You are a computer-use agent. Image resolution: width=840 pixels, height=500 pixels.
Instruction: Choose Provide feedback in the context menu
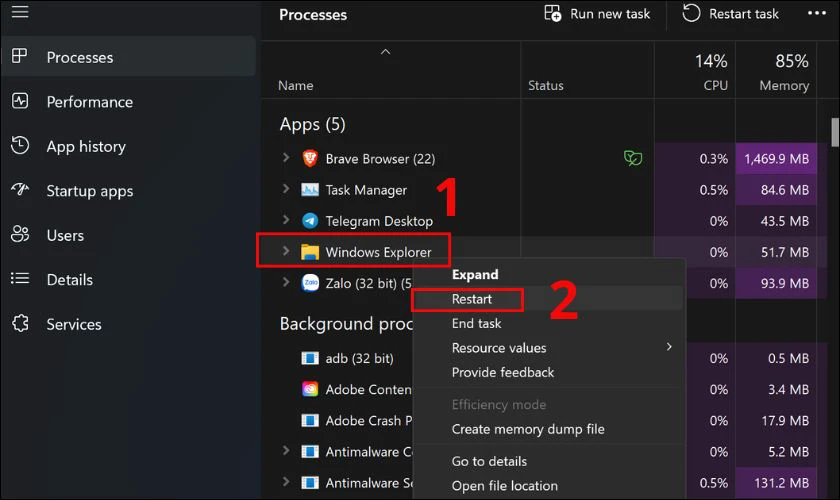[502, 372]
